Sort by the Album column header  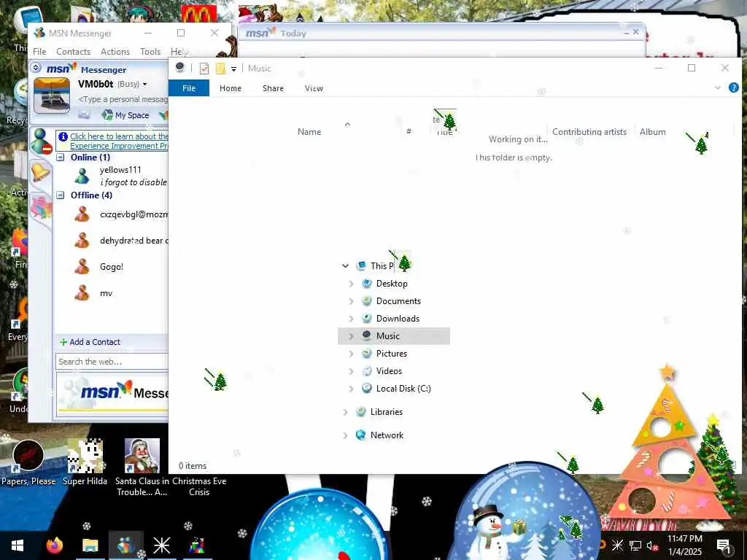[x=652, y=132]
